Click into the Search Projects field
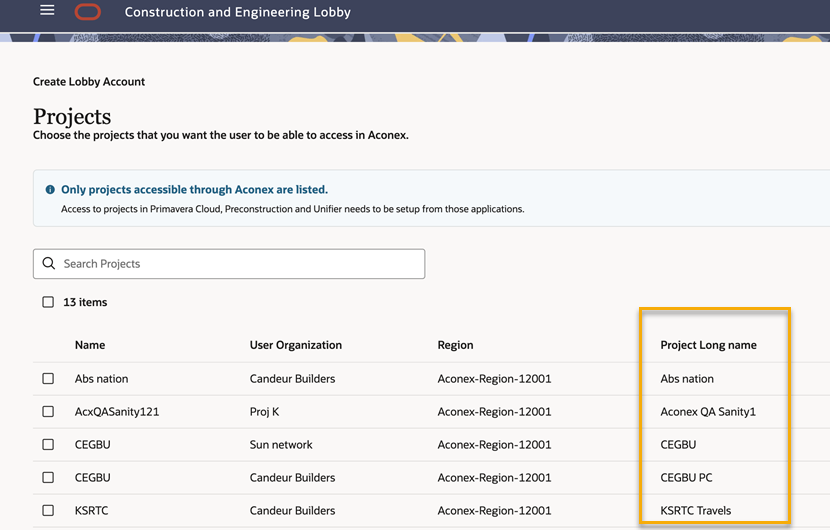Image resolution: width=830 pixels, height=530 pixels. (229, 264)
